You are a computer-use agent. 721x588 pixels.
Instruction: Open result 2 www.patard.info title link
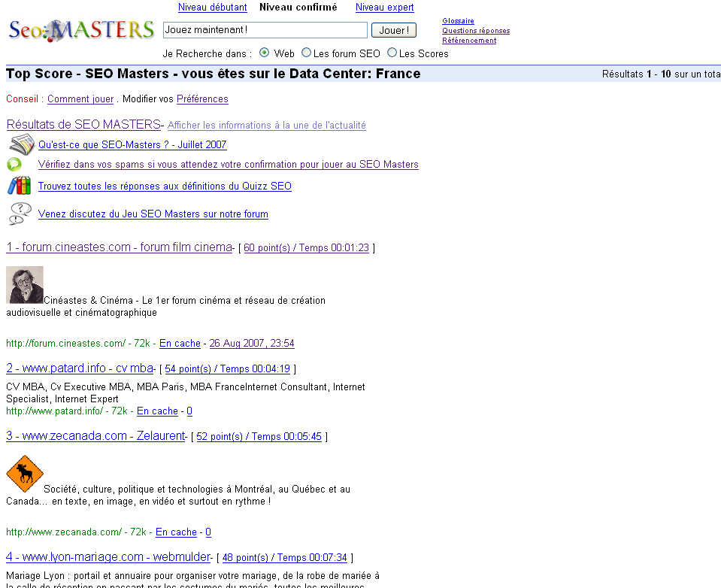point(80,368)
